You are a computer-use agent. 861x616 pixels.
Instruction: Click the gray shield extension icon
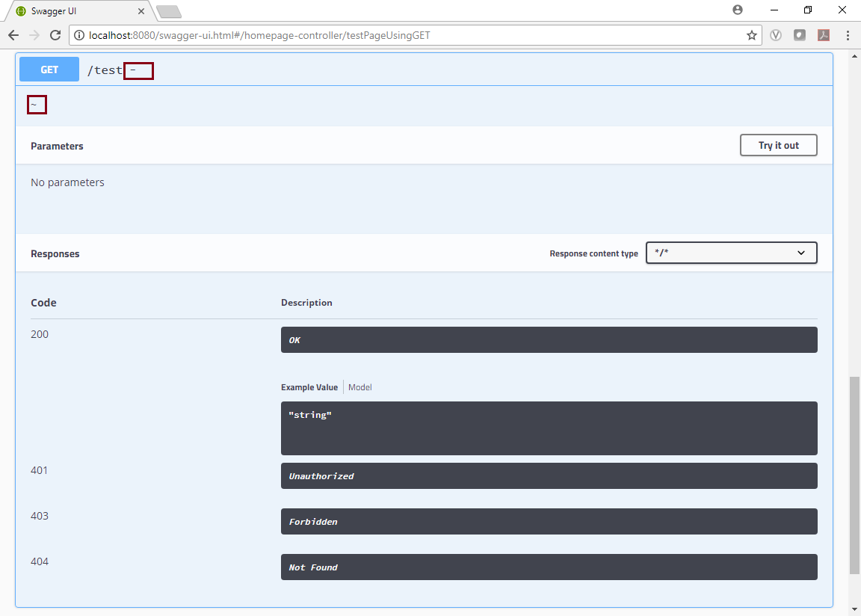point(800,35)
